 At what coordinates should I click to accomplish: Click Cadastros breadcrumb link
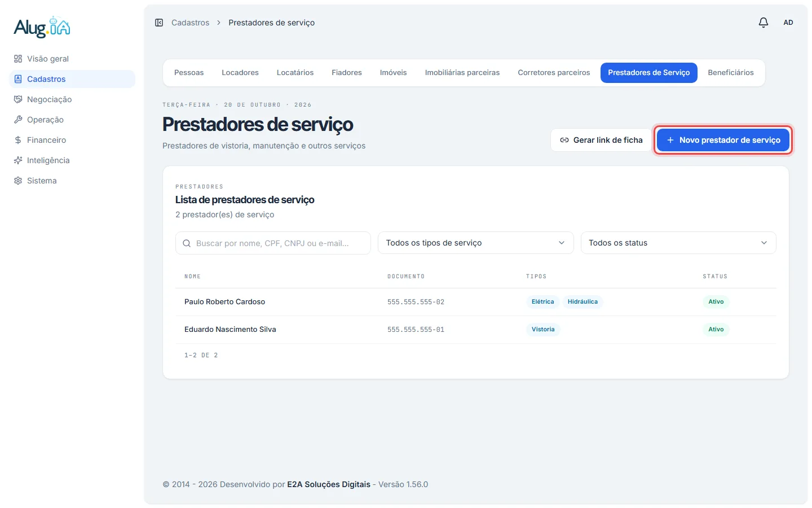pyautogui.click(x=190, y=23)
